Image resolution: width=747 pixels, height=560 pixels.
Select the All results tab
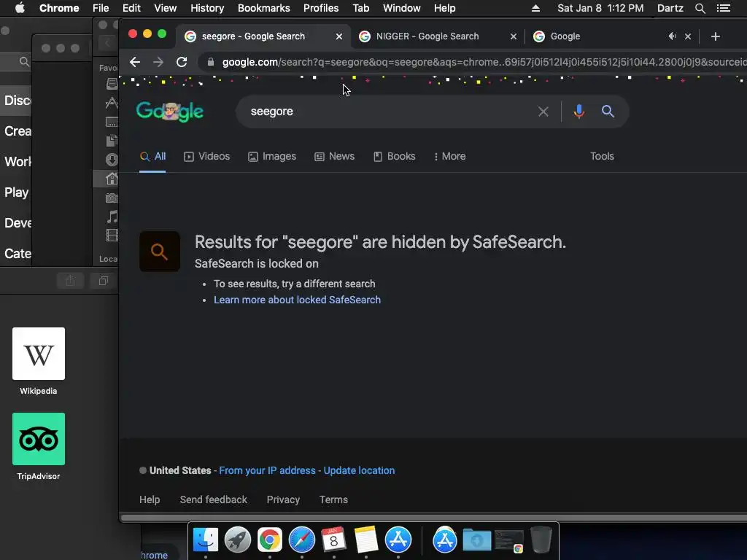pyautogui.click(x=152, y=156)
